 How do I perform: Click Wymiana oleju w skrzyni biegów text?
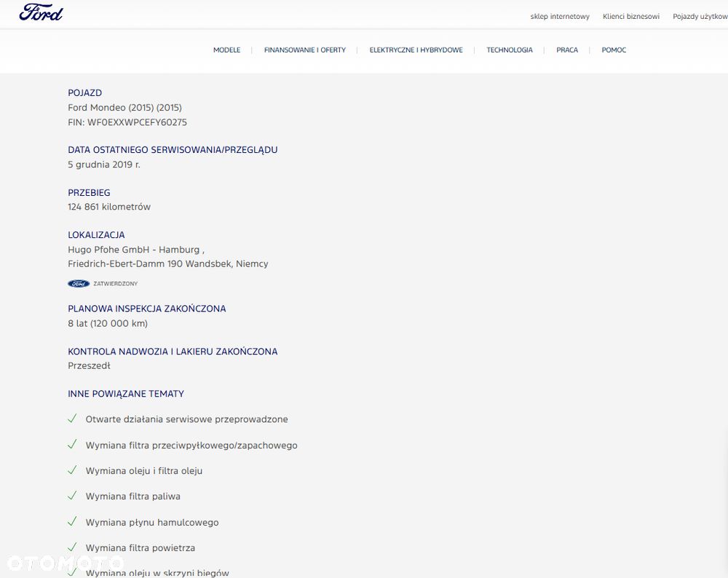[x=157, y=573]
